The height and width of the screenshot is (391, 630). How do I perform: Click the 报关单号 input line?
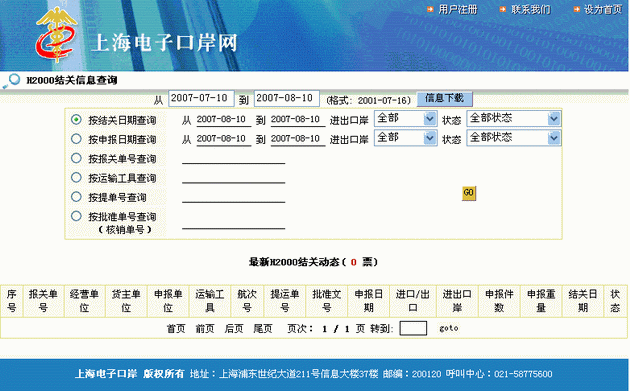point(233,158)
